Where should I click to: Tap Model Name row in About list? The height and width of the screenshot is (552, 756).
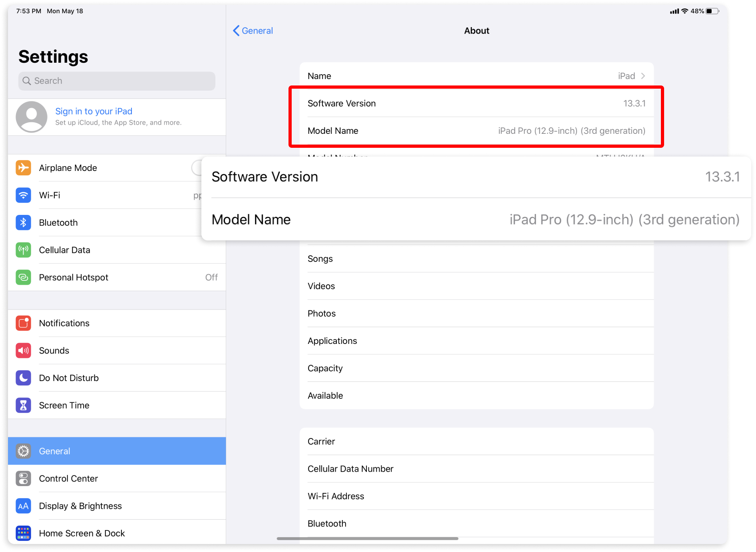477,131
